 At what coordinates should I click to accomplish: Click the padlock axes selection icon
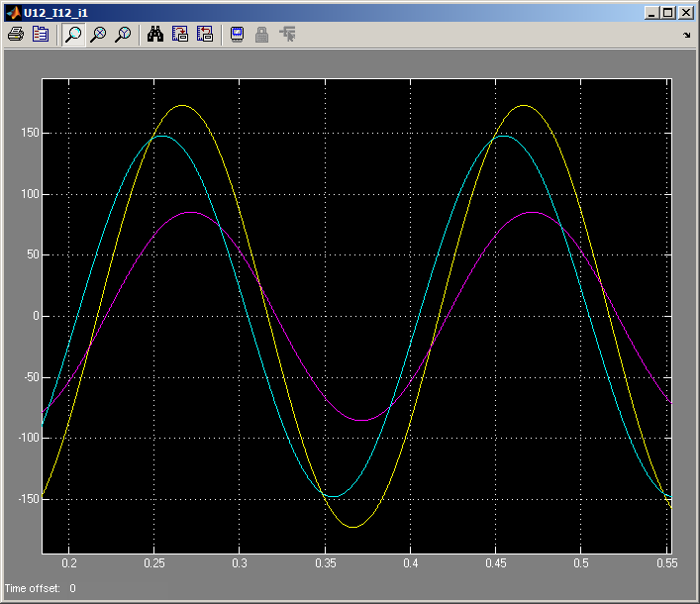pyautogui.click(x=262, y=35)
